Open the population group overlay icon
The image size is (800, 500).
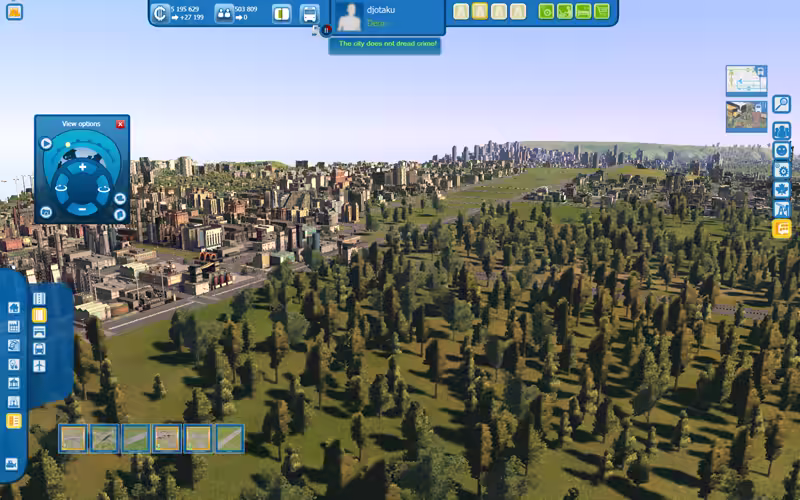782,131
